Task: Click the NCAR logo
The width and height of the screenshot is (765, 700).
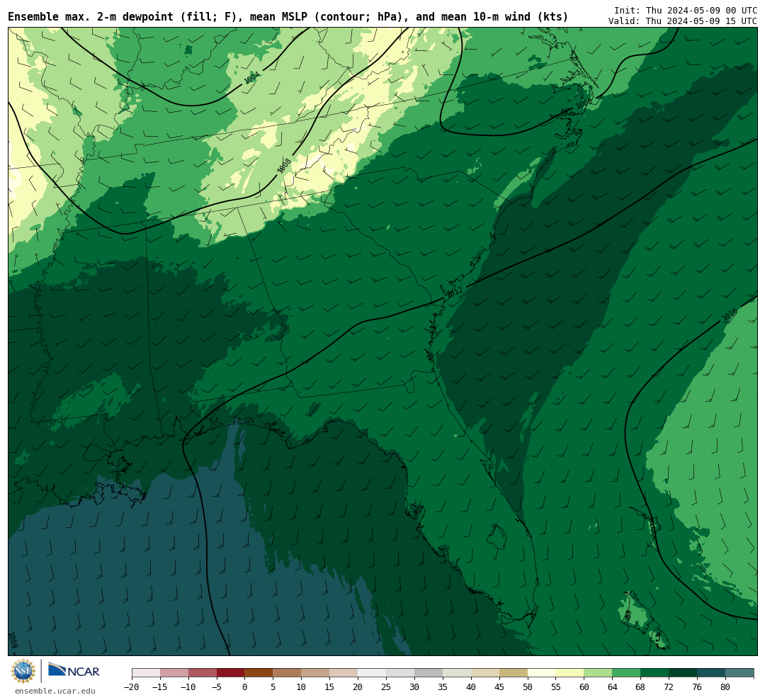Action: point(74,671)
